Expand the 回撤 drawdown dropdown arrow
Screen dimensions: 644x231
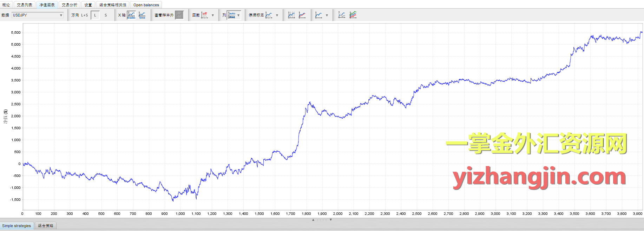tap(213, 15)
